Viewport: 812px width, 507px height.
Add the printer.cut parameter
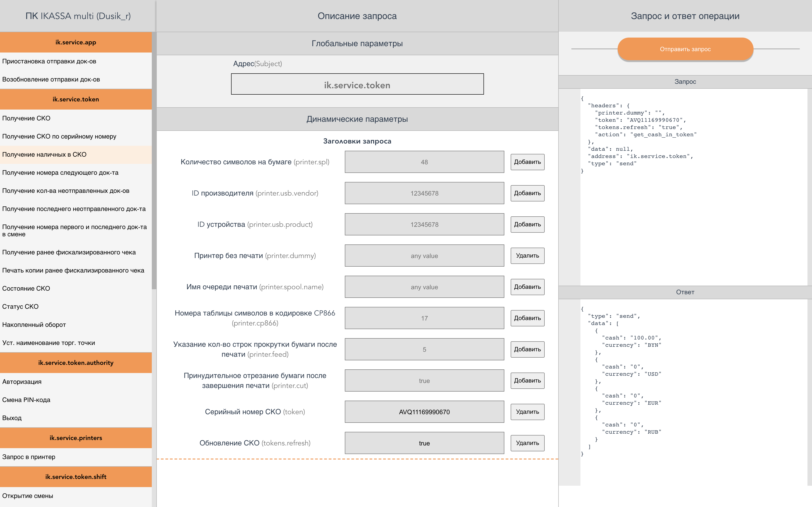tap(527, 380)
